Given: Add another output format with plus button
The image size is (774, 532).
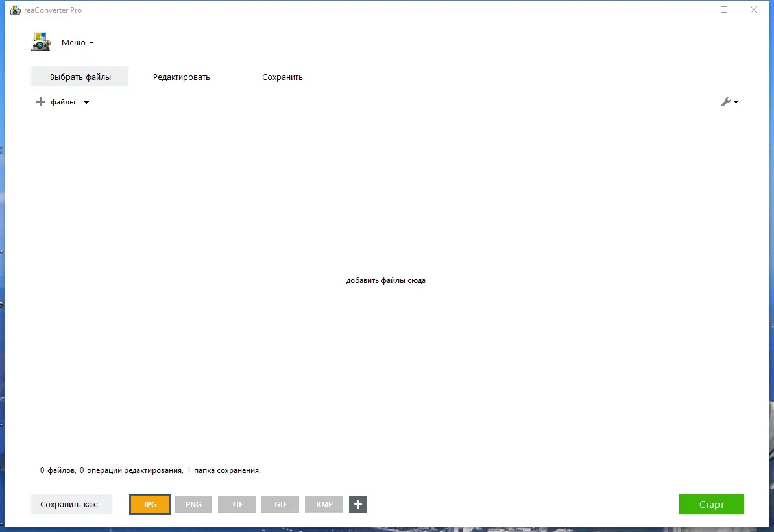Looking at the screenshot, I should [358, 504].
